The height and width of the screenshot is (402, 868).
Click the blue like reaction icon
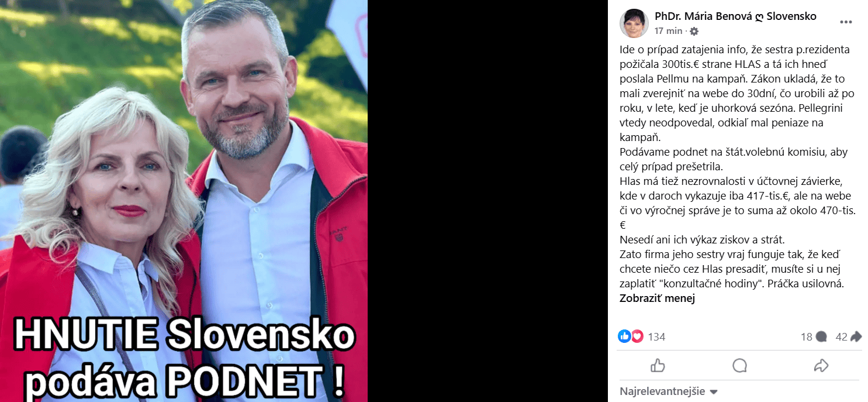coord(624,336)
